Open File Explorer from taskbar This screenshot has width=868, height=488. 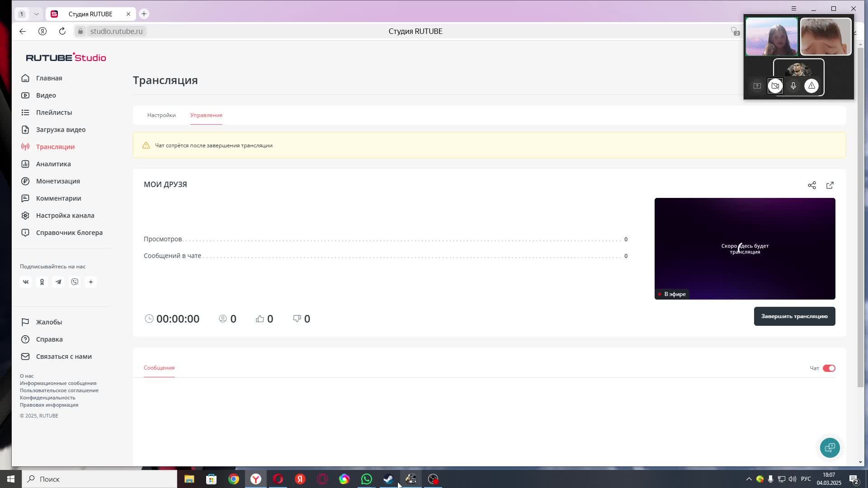[189, 479]
